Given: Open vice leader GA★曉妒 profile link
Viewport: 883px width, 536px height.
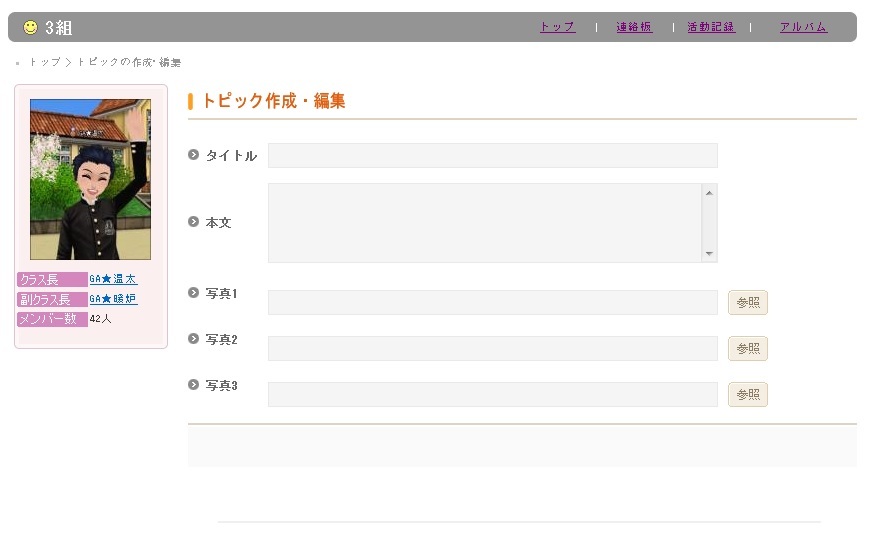Looking at the screenshot, I should pyautogui.click(x=113, y=299).
